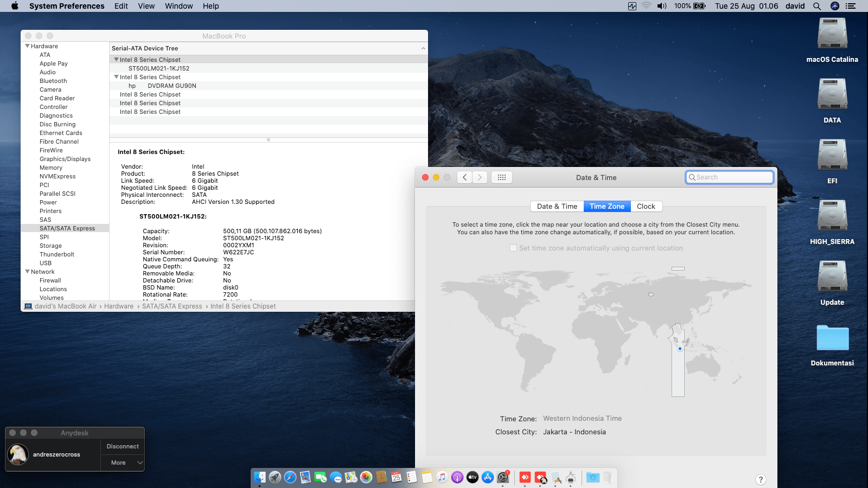Open Music app in the Dock
Image resolution: width=868 pixels, height=488 pixels.
[x=442, y=477]
